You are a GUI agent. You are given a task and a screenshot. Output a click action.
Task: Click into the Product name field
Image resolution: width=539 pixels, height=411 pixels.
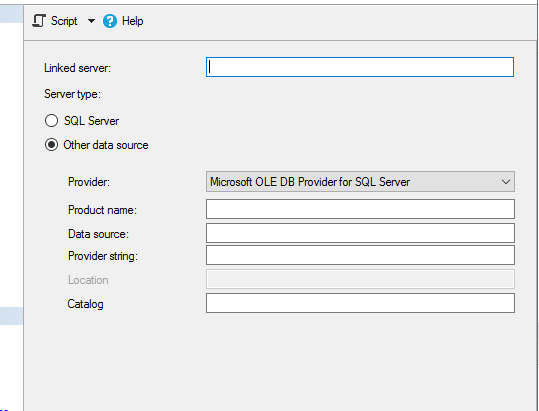[360, 209]
